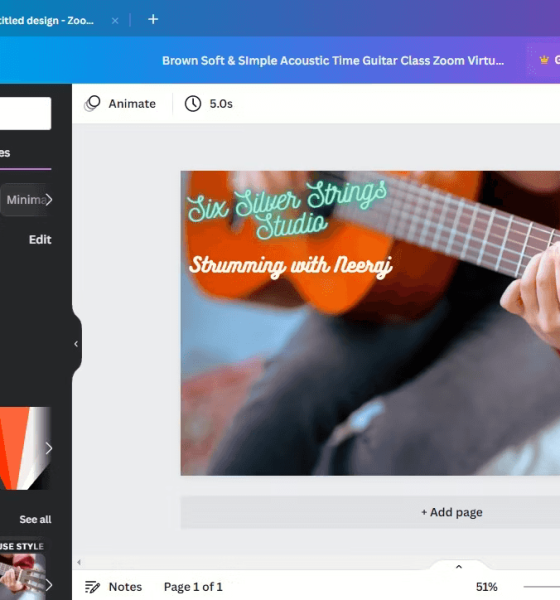Switch to the untitled design tab
This screenshot has height=600, width=560.
tap(47, 21)
